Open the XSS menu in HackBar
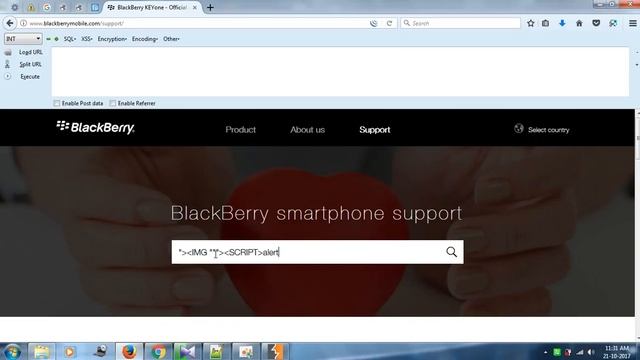Screen dimensions: 640x360 87,39
